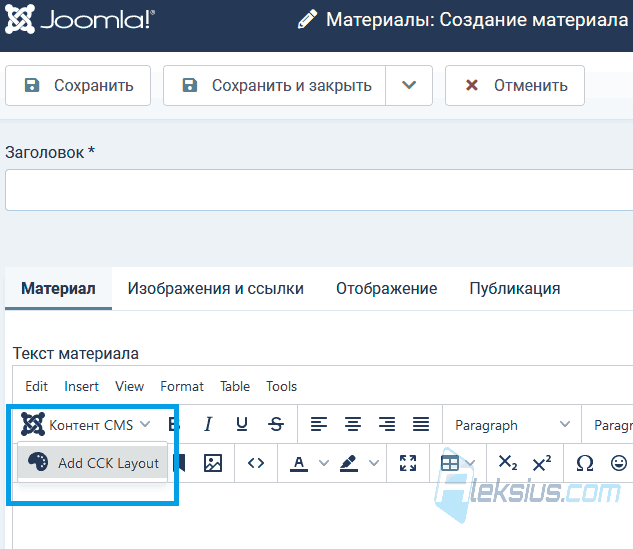Open the editor View menu
The width and height of the screenshot is (633, 549).
[x=129, y=386]
